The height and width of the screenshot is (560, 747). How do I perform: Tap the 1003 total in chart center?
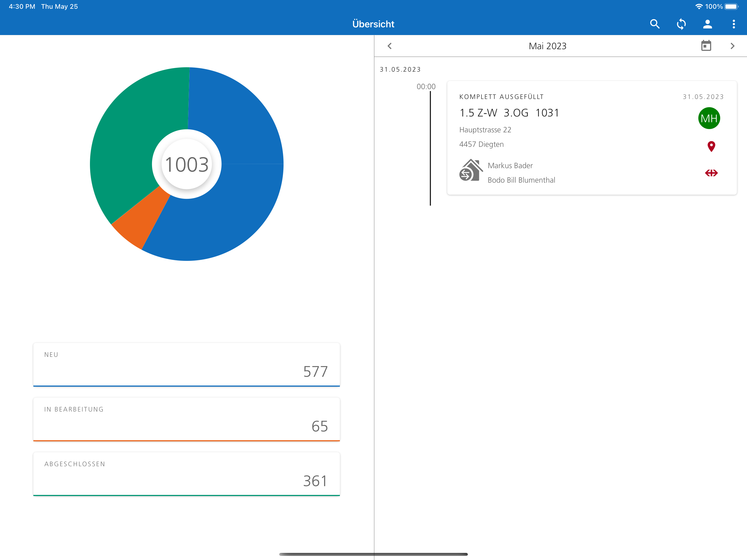click(x=187, y=165)
